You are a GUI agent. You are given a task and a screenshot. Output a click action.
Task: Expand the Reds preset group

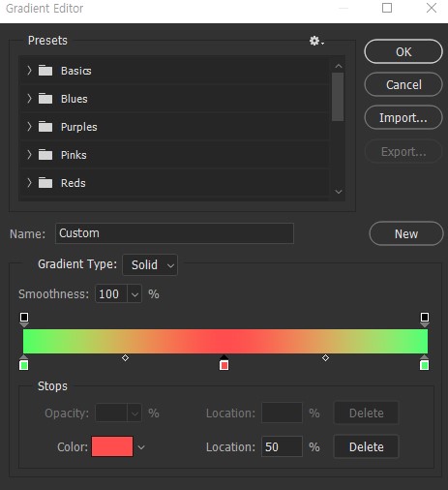[x=29, y=183]
